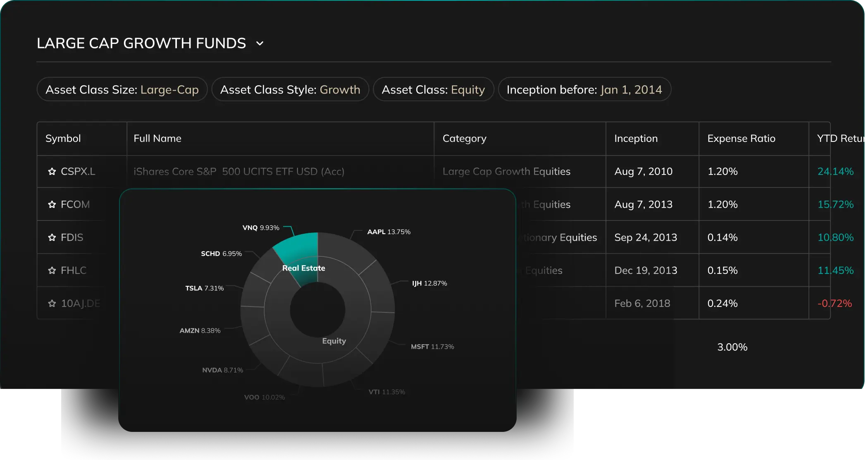Star the CSPX.L fund row
The width and height of the screenshot is (868, 460).
click(52, 172)
